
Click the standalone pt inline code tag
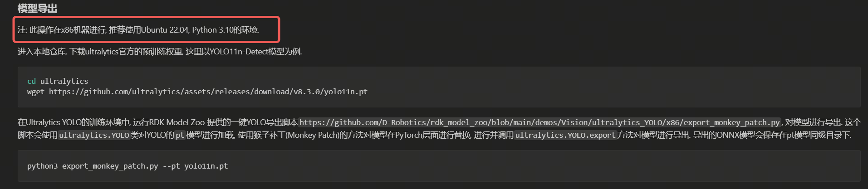pyautogui.click(x=180, y=135)
